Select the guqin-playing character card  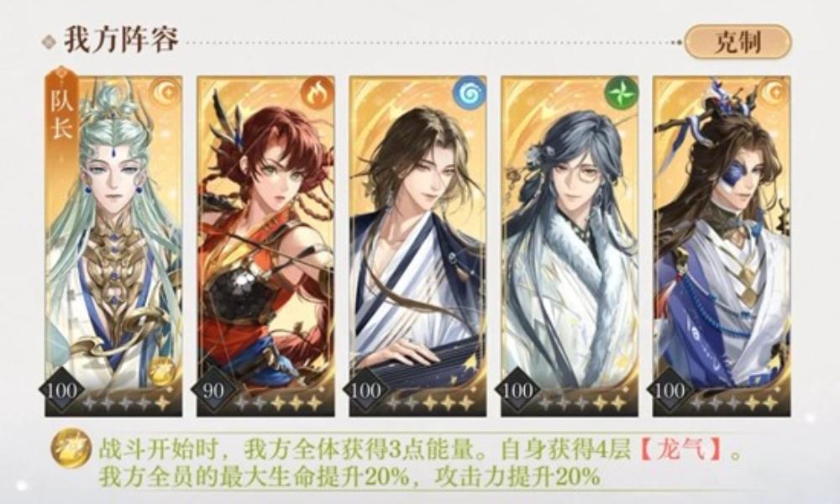coord(417,246)
